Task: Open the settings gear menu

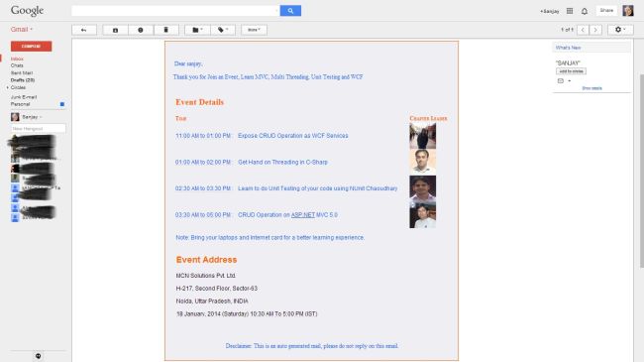Action: click(620, 30)
